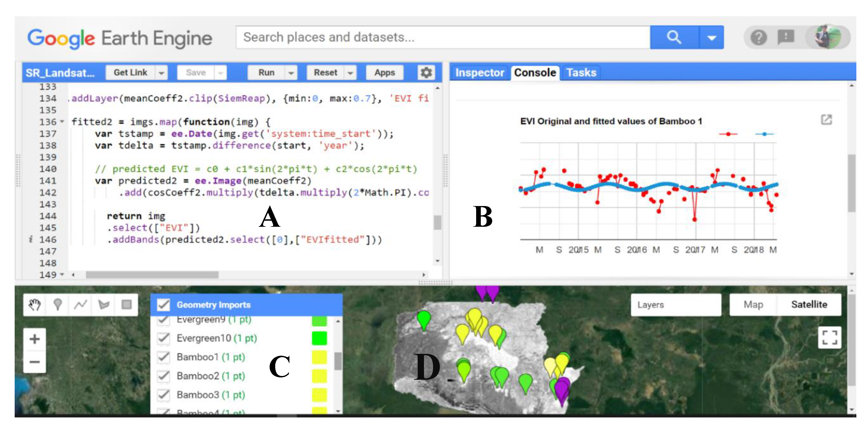The width and height of the screenshot is (868, 430).
Task: Click the Apps button
Action: pyautogui.click(x=384, y=72)
